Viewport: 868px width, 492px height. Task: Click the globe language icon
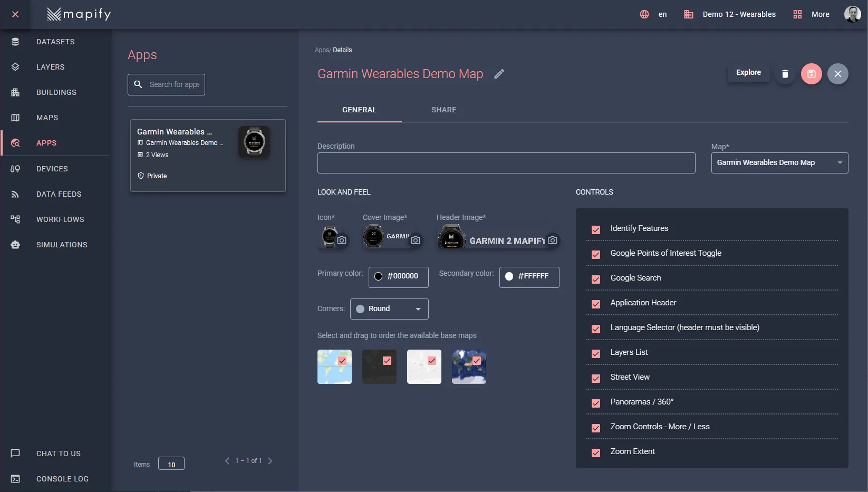pyautogui.click(x=644, y=14)
